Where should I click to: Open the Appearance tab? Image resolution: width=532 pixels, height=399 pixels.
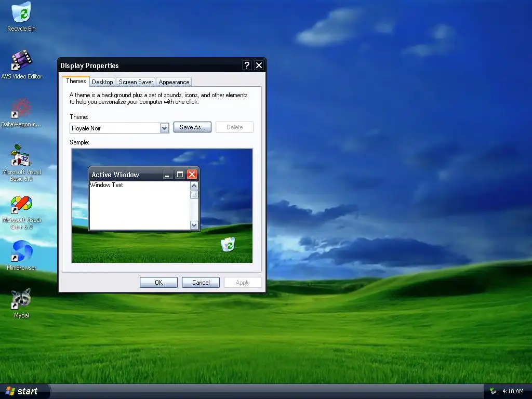174,82
